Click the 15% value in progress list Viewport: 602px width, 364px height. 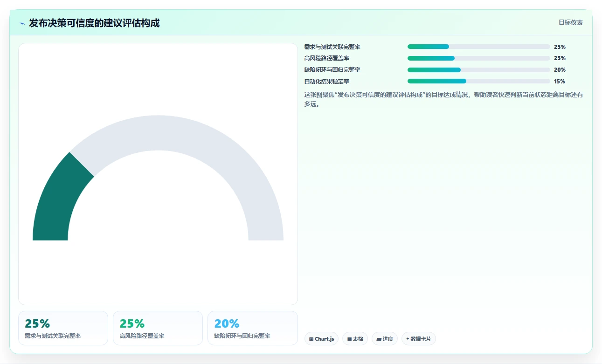pyautogui.click(x=560, y=82)
